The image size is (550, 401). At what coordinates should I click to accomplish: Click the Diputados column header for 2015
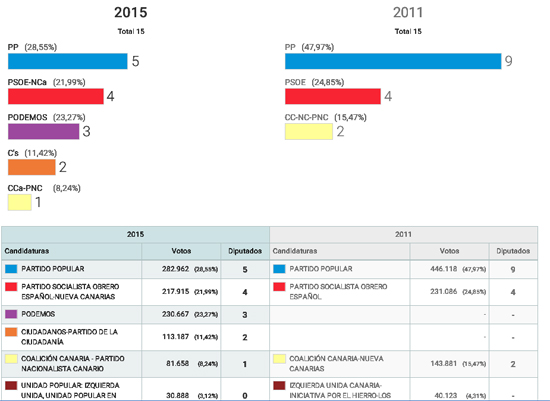click(x=245, y=251)
